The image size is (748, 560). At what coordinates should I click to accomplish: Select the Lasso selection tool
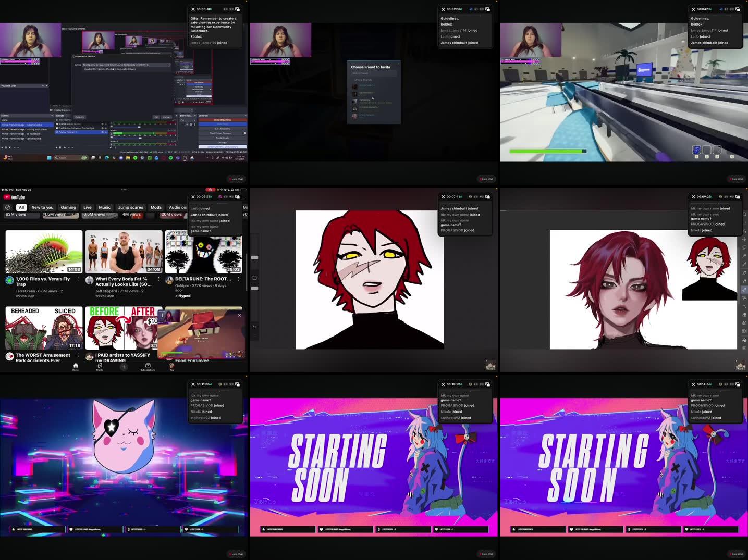pos(744,247)
